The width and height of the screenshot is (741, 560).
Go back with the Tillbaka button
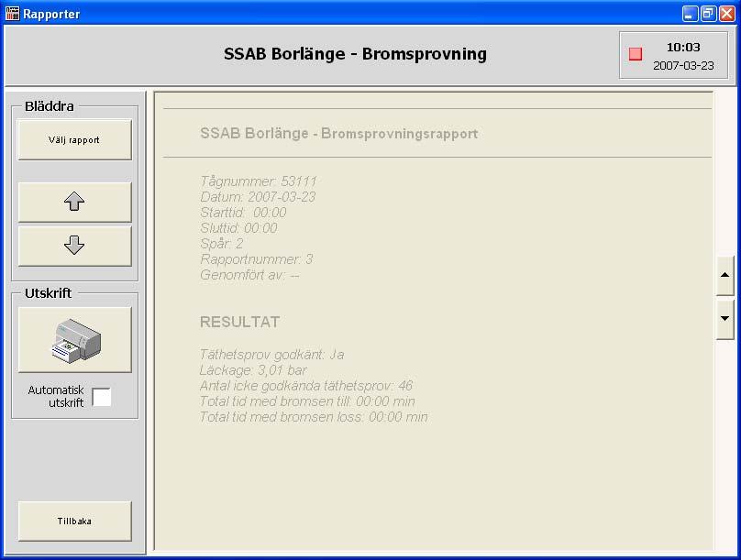point(74,522)
